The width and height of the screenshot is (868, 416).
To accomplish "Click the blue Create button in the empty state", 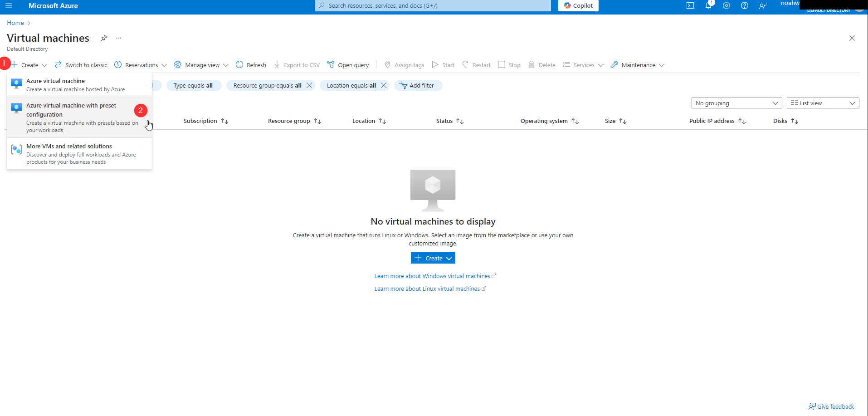I will [x=433, y=258].
